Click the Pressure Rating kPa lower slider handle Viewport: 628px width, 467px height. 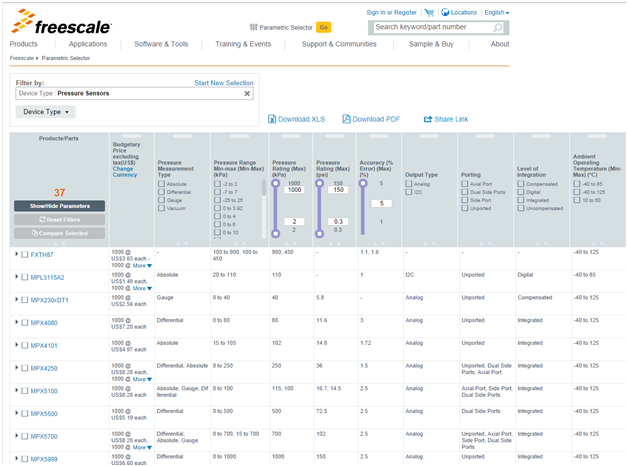coord(276,234)
